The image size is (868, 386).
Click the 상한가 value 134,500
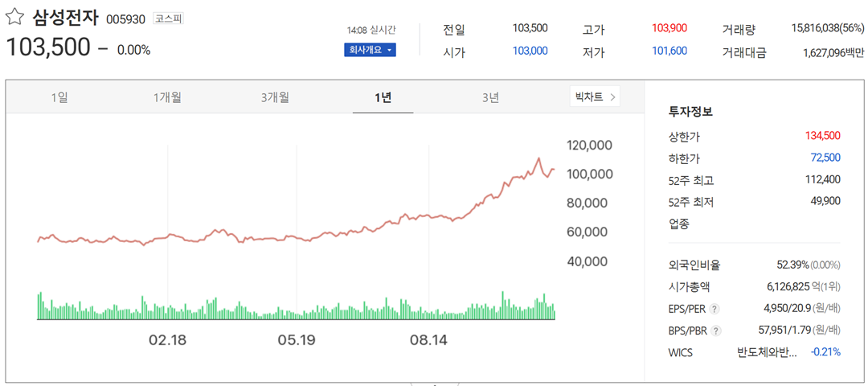pyautogui.click(x=823, y=135)
